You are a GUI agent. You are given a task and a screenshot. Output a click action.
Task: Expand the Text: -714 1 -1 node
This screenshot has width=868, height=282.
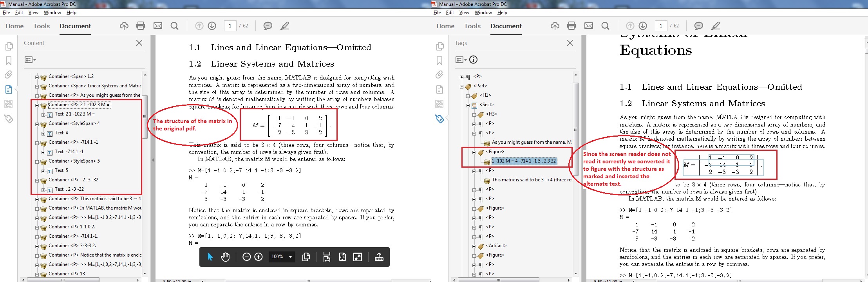43,152
